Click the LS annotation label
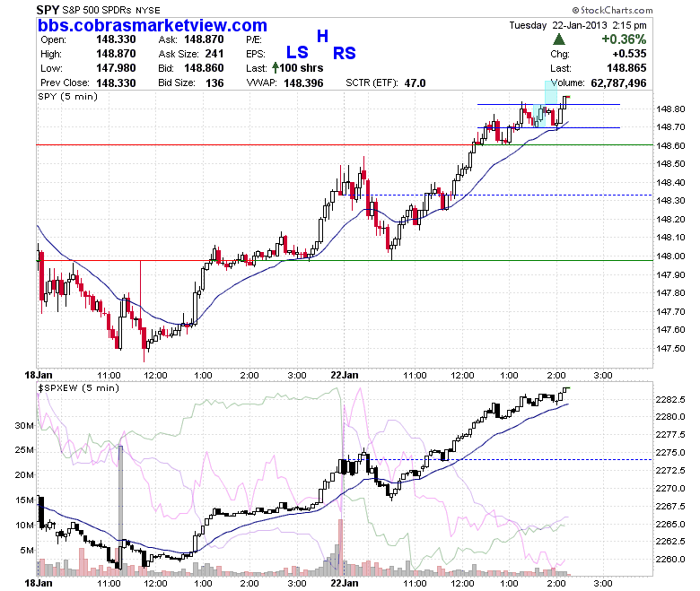 (x=297, y=53)
